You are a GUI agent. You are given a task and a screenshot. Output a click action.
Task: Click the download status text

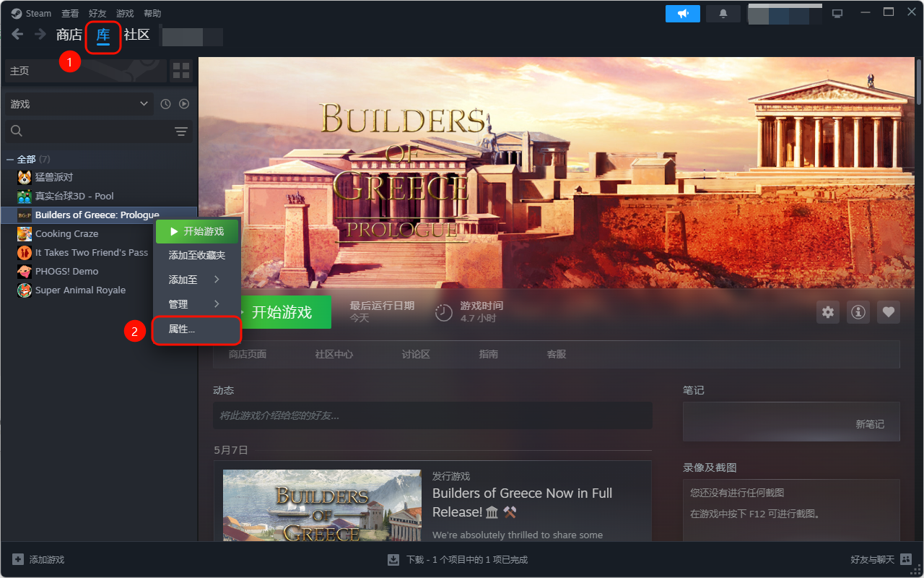[467, 559]
